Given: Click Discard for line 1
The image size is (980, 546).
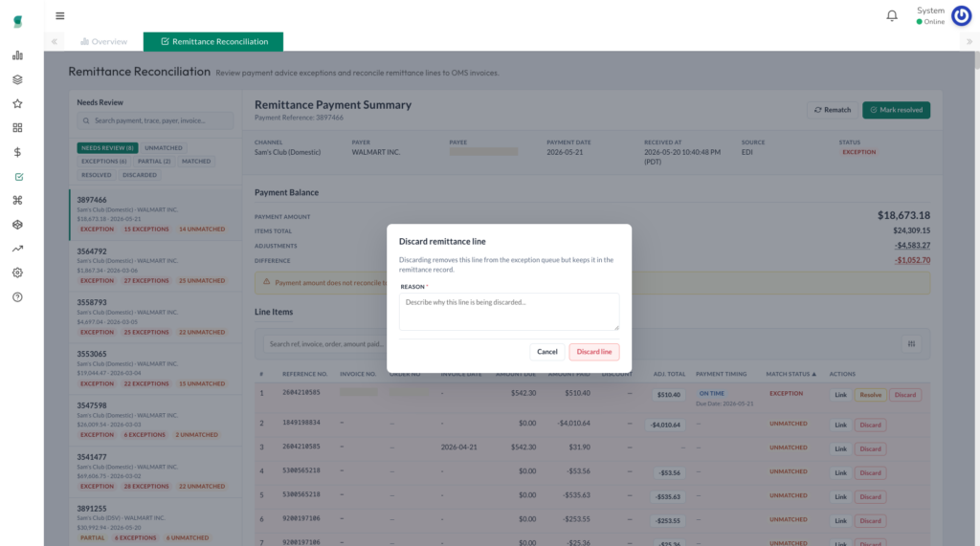Looking at the screenshot, I should pyautogui.click(x=904, y=395).
